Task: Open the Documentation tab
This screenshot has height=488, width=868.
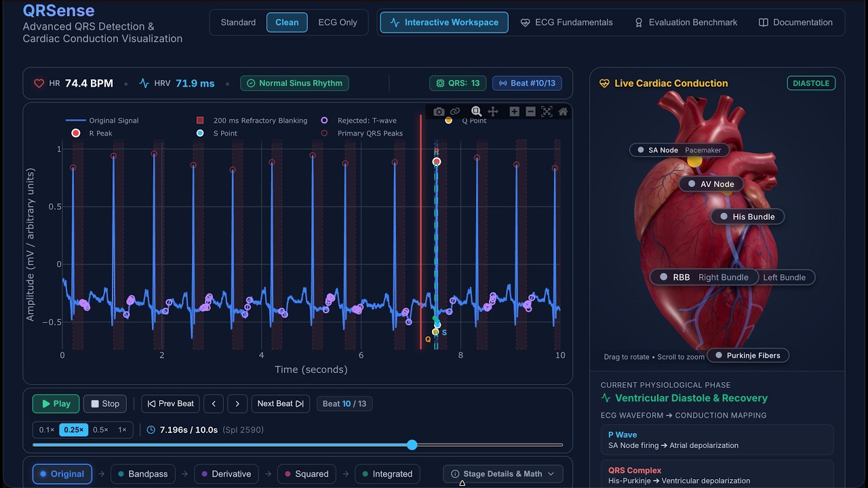Action: [x=795, y=22]
